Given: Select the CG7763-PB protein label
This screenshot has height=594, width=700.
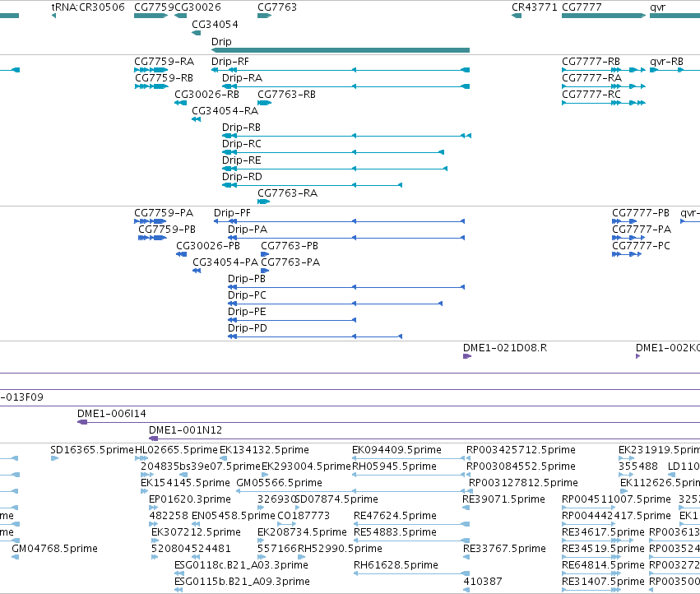Looking at the screenshot, I should pos(290,246).
